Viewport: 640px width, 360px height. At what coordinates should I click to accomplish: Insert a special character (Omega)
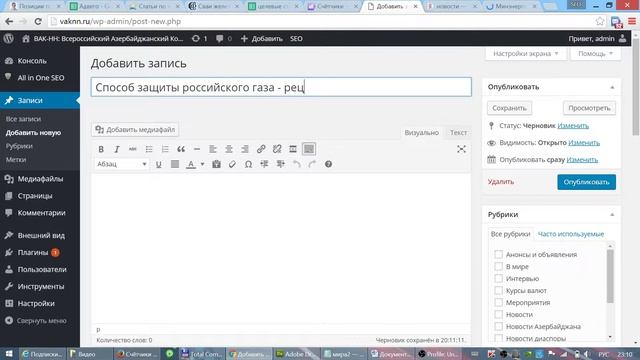[248, 164]
